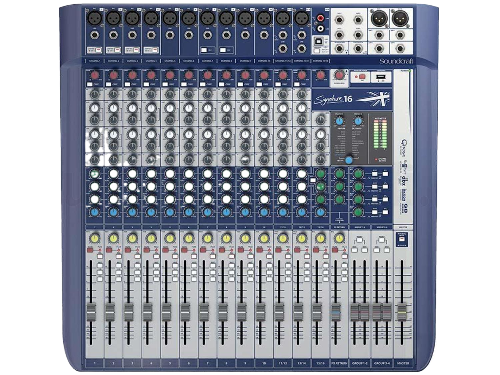Click the blue-striped FX return fader
The height and width of the screenshot is (375, 500).
click(336, 312)
